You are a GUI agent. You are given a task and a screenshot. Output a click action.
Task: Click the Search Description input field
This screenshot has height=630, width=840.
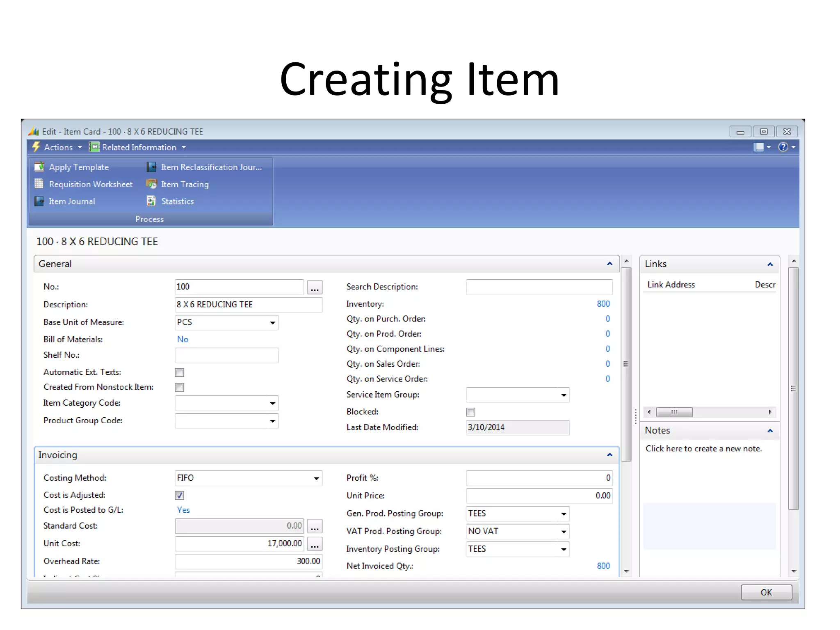(x=539, y=287)
